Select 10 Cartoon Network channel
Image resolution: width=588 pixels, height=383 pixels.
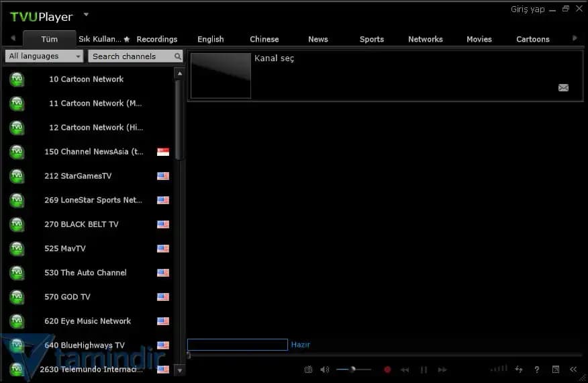tap(86, 79)
